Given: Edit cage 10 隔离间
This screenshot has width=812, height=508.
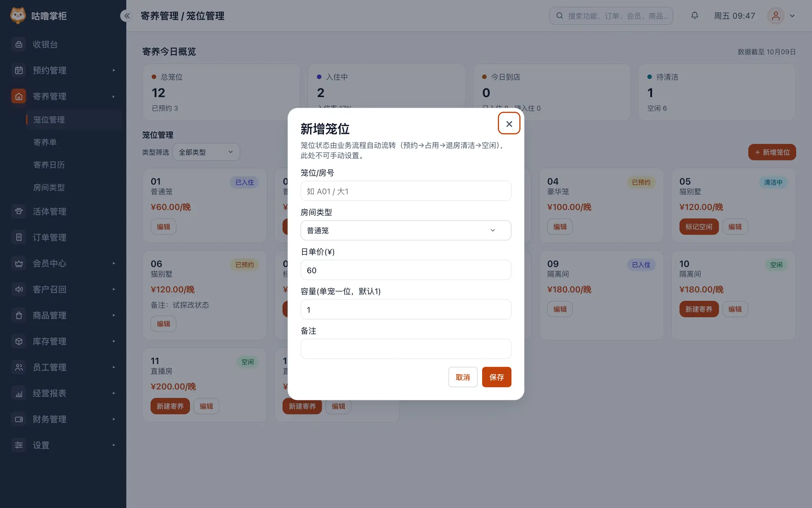Looking at the screenshot, I should pyautogui.click(x=735, y=309).
